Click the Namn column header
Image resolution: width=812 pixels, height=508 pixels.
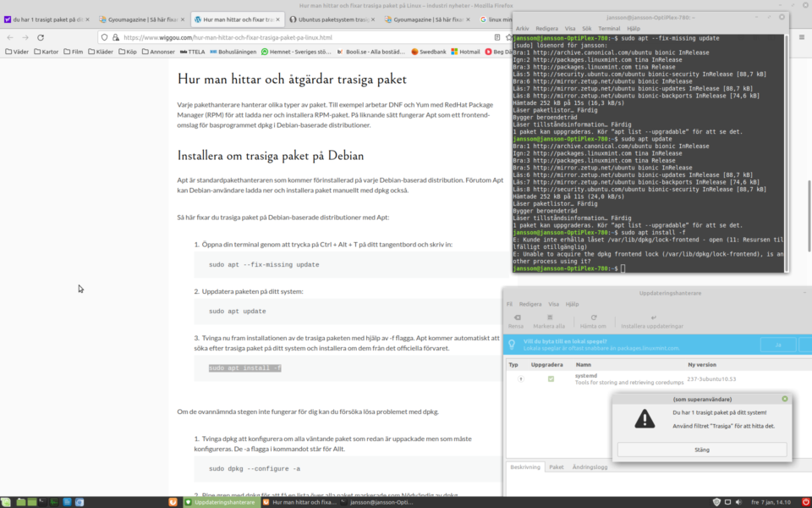tap(583, 365)
